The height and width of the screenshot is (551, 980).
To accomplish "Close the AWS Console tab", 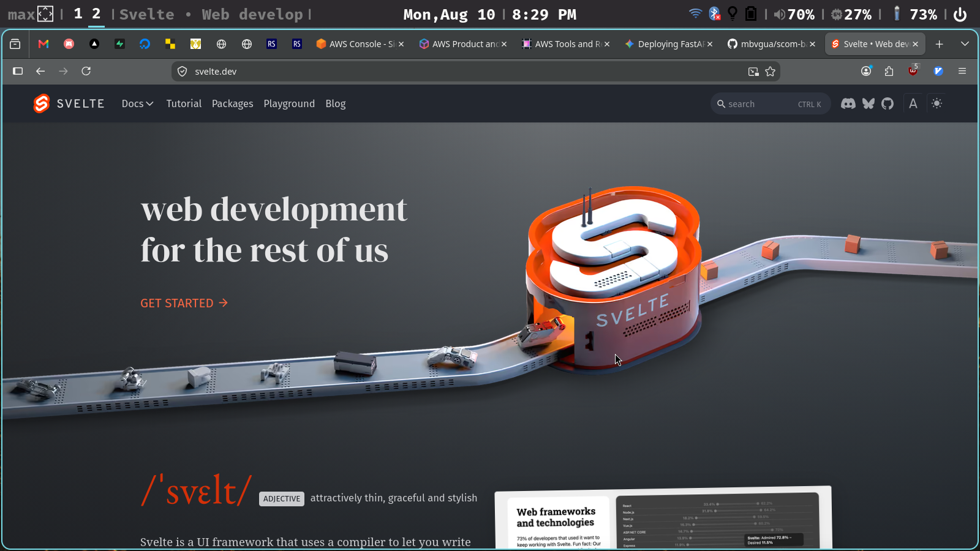I will point(401,44).
